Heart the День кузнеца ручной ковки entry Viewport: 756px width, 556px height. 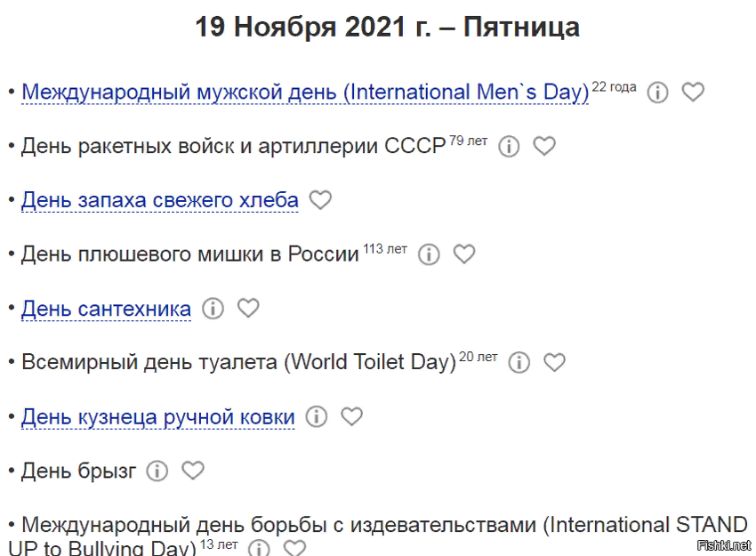(352, 415)
